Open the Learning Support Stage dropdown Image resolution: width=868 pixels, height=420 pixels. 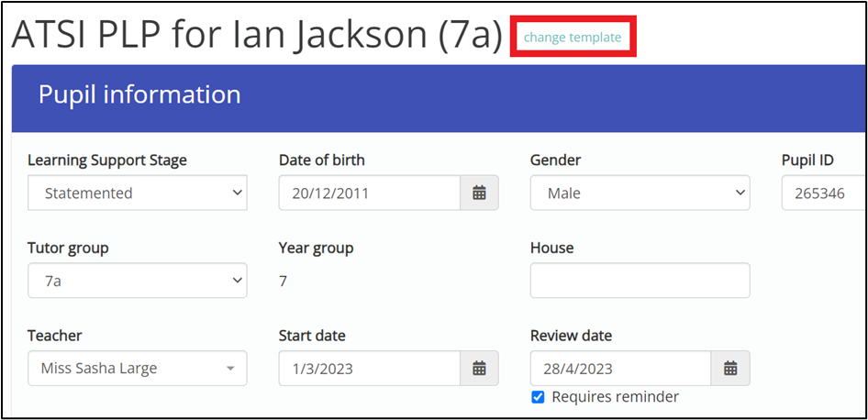(x=138, y=193)
